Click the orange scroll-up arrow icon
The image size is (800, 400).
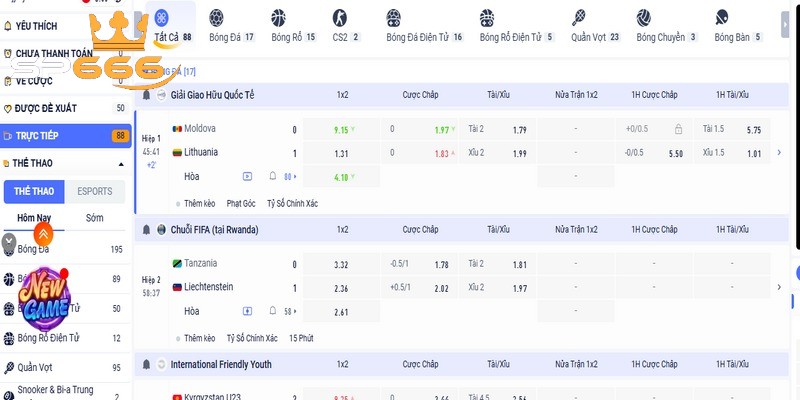click(43, 232)
